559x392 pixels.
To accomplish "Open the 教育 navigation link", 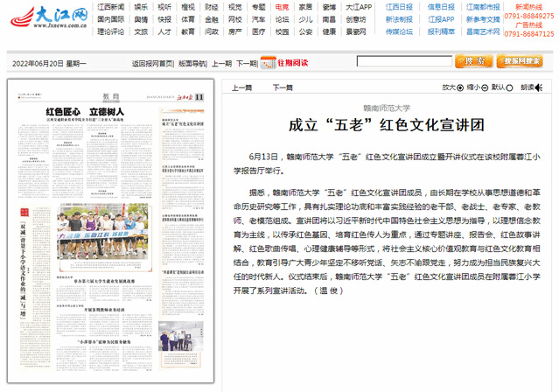I will pyautogui.click(x=164, y=30).
